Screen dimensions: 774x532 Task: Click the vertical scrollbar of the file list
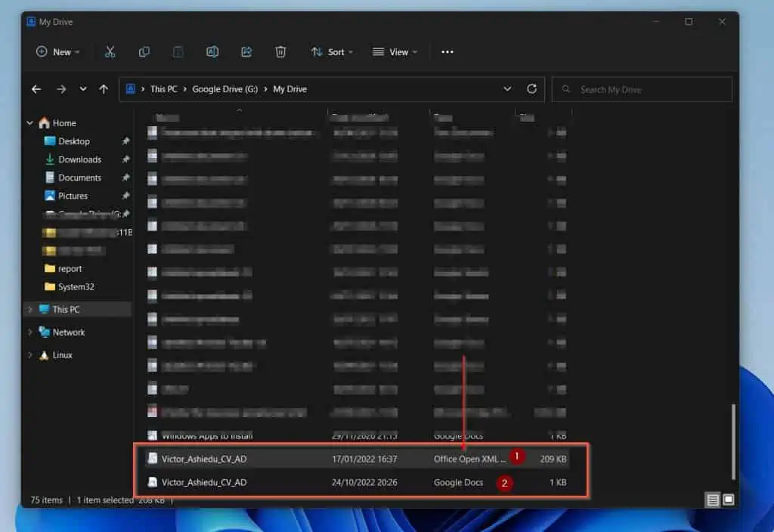tap(733, 441)
